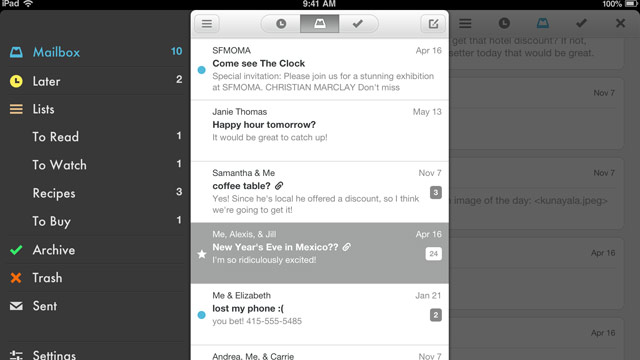640x360 pixels.
Task: Click battery indicator in status bar
Action: tap(631, 4)
